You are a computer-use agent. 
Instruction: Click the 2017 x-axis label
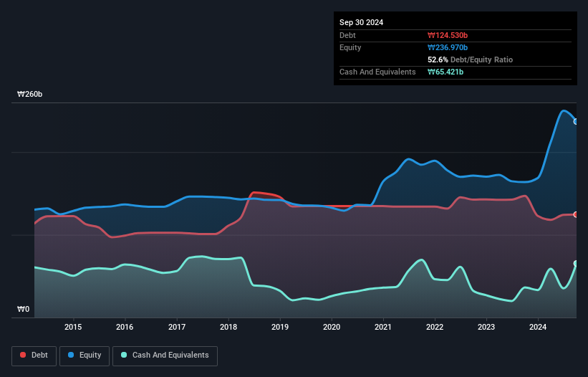[x=177, y=327]
